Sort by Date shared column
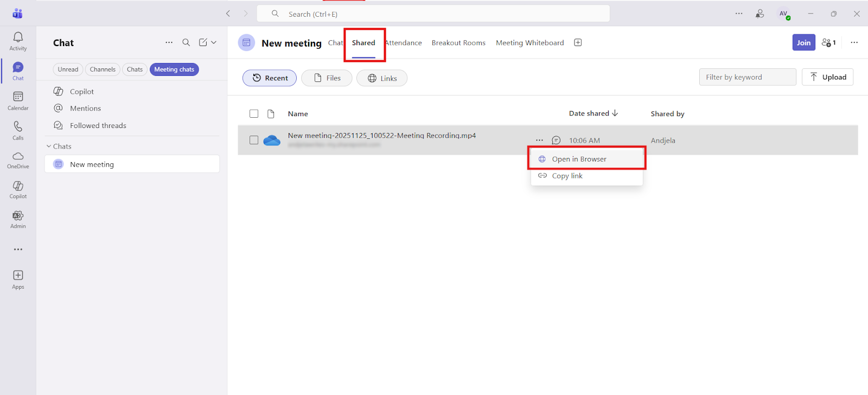Image resolution: width=868 pixels, height=395 pixels. click(x=593, y=113)
